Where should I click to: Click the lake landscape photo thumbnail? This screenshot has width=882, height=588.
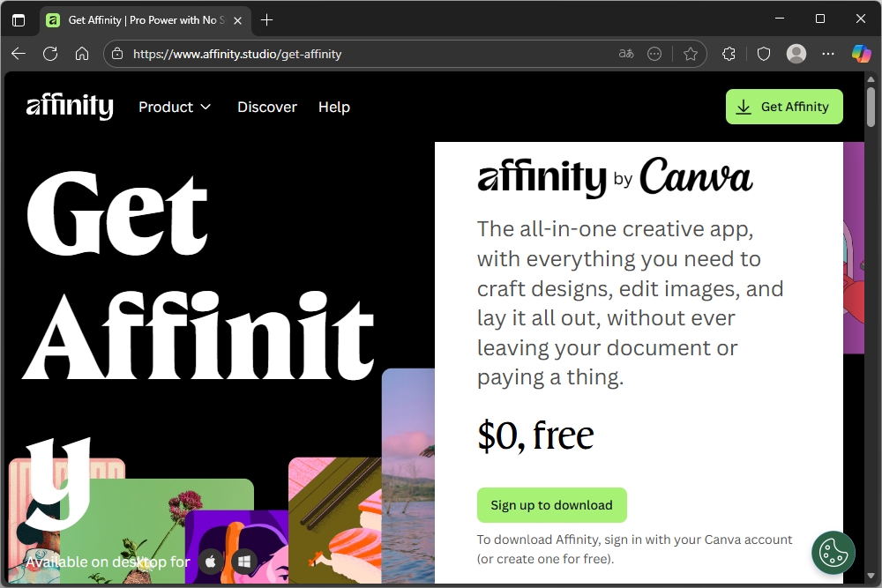click(x=408, y=475)
